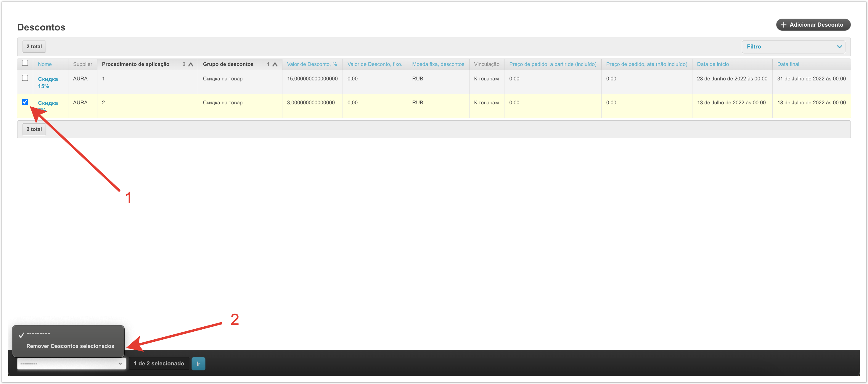
Task: Choose Remover Descontos selecionados option
Action: 70,346
